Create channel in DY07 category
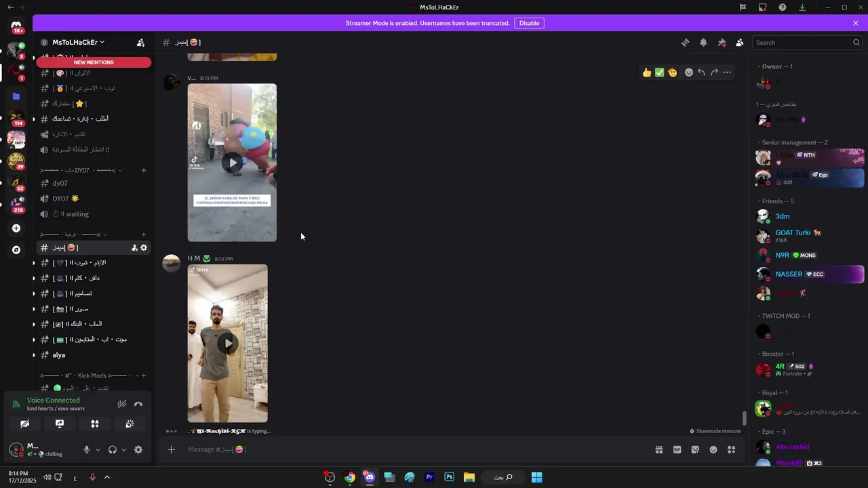This screenshot has height=488, width=868. (143, 170)
